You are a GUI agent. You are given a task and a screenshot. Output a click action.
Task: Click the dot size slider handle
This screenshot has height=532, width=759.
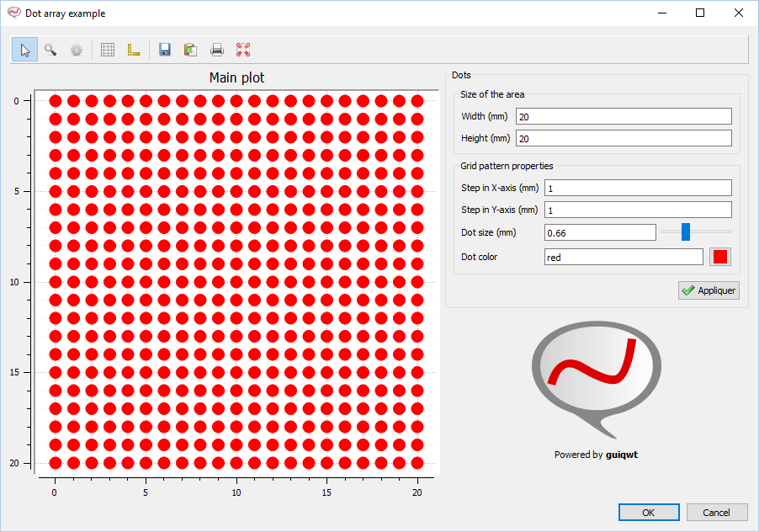coord(686,231)
